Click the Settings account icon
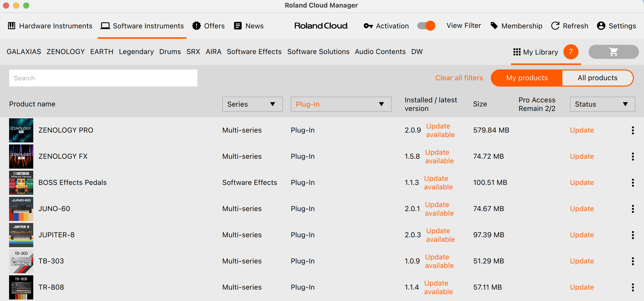644x301 pixels. coord(601,26)
